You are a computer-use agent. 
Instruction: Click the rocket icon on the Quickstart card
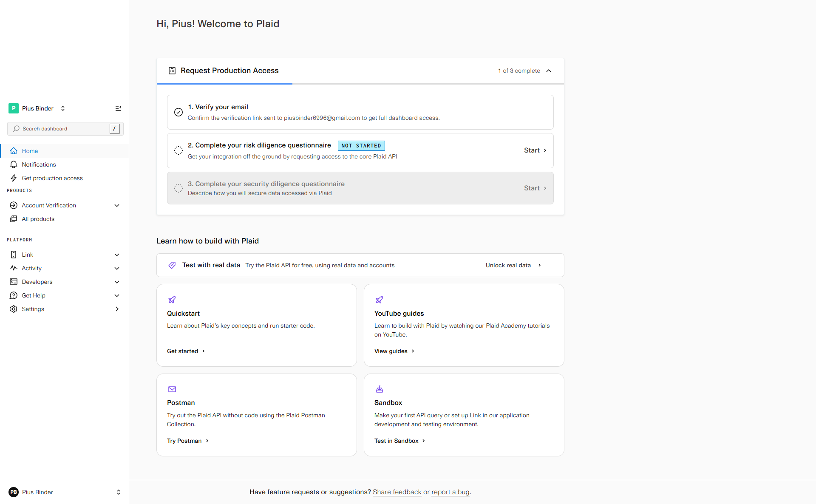click(x=172, y=300)
